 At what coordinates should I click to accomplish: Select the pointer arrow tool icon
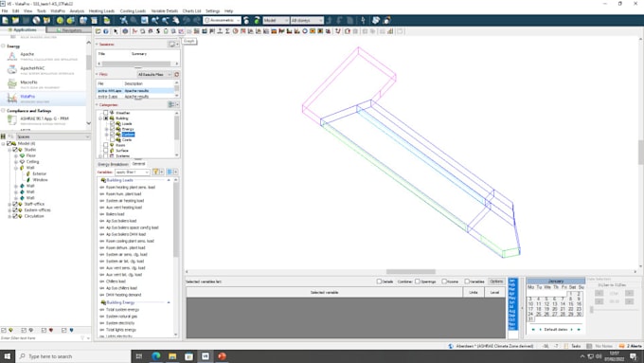(116, 31)
